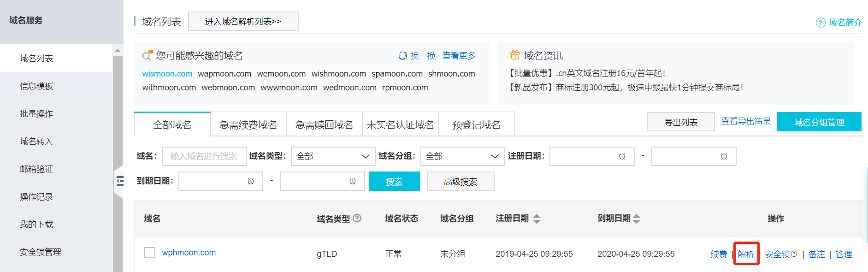Image resolution: width=868 pixels, height=272 pixels.
Task: Open 信息模板 in the sidebar
Action: click(56, 86)
